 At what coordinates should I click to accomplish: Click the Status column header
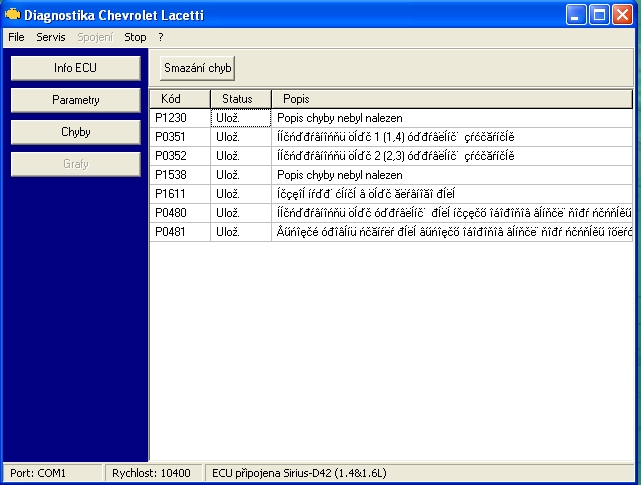point(241,99)
